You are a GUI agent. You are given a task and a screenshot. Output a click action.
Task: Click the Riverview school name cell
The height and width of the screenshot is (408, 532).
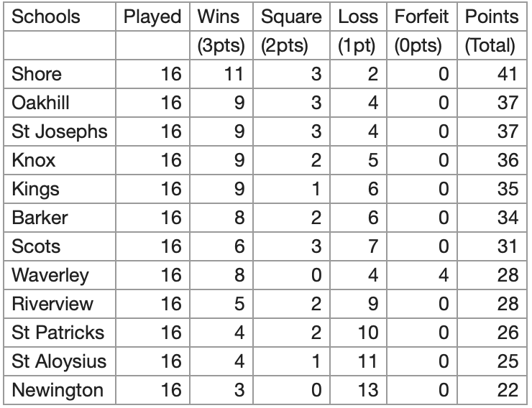pos(53,305)
